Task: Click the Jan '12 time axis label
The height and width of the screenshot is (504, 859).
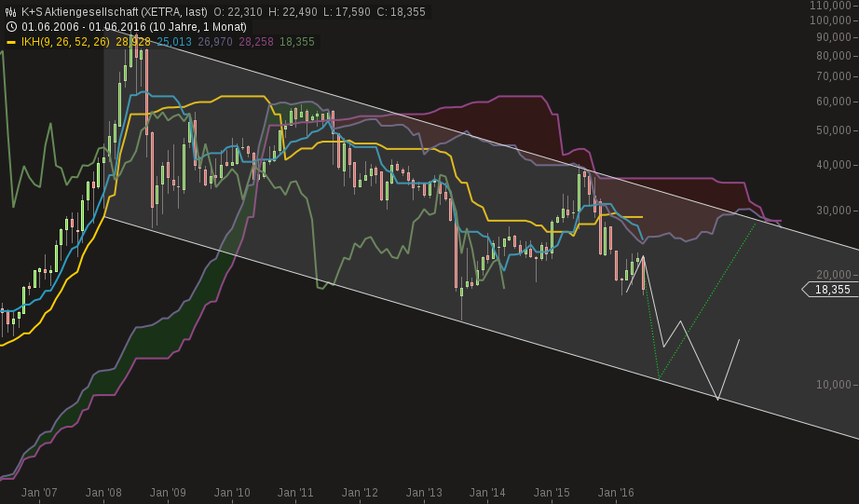Action: tap(360, 492)
